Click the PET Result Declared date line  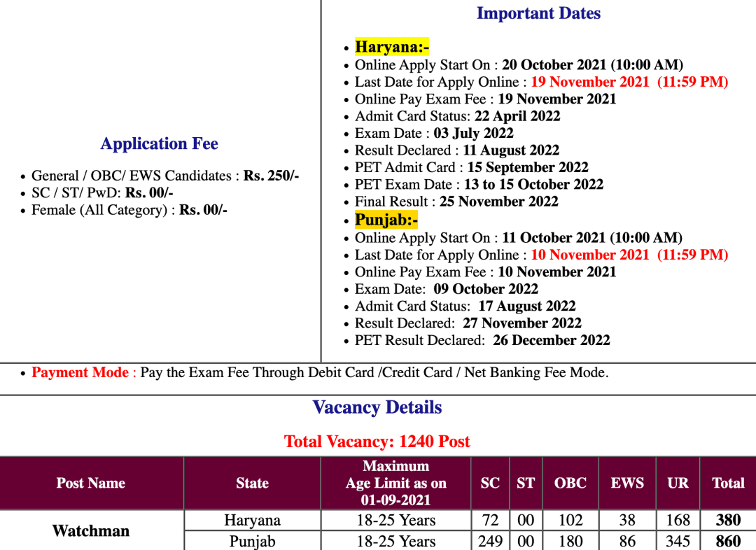(482, 340)
